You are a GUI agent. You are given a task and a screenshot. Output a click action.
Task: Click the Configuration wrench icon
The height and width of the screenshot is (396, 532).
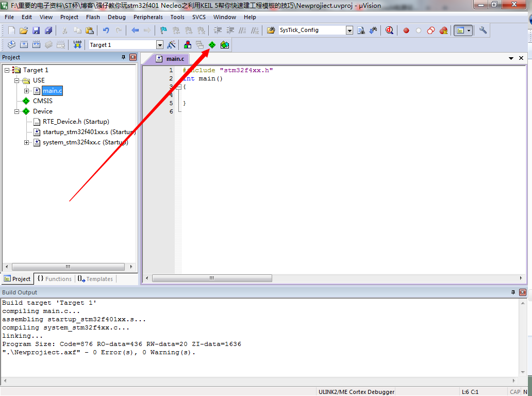pos(483,30)
